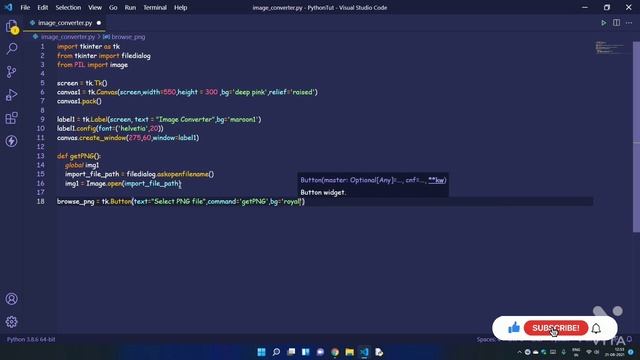Image resolution: width=640 pixels, height=360 pixels.
Task: Click the code minimap preview
Action: pos(610,47)
